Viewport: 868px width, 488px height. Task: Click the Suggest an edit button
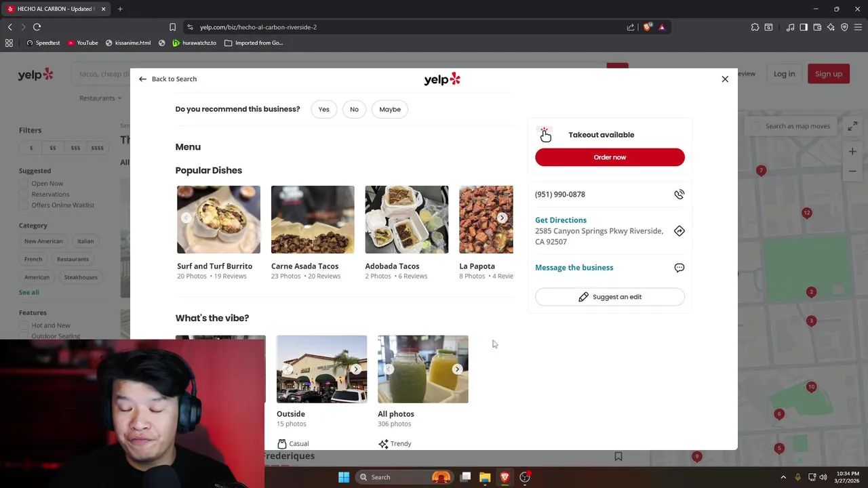610,297
